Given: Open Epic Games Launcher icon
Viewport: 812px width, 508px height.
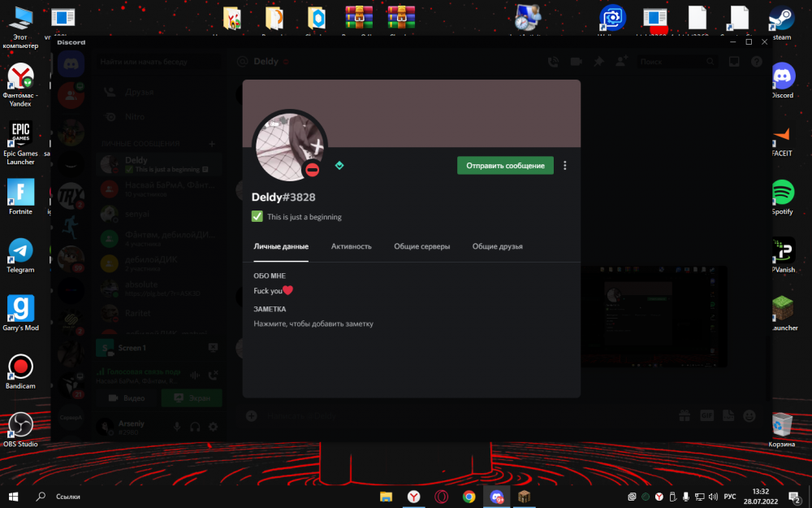Looking at the screenshot, I should tap(21, 143).
